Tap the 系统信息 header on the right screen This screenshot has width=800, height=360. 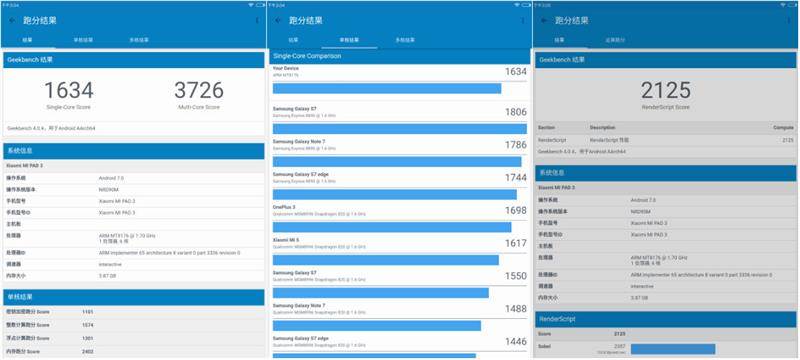tap(666, 173)
